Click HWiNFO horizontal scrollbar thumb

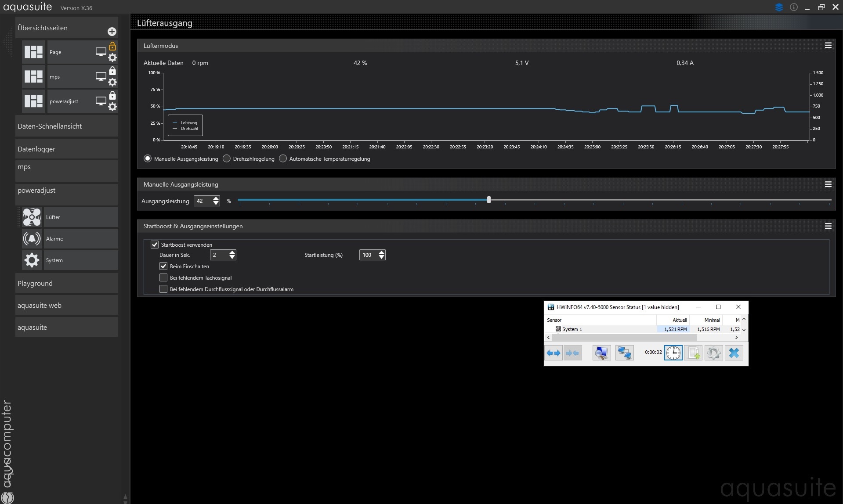[x=624, y=337]
